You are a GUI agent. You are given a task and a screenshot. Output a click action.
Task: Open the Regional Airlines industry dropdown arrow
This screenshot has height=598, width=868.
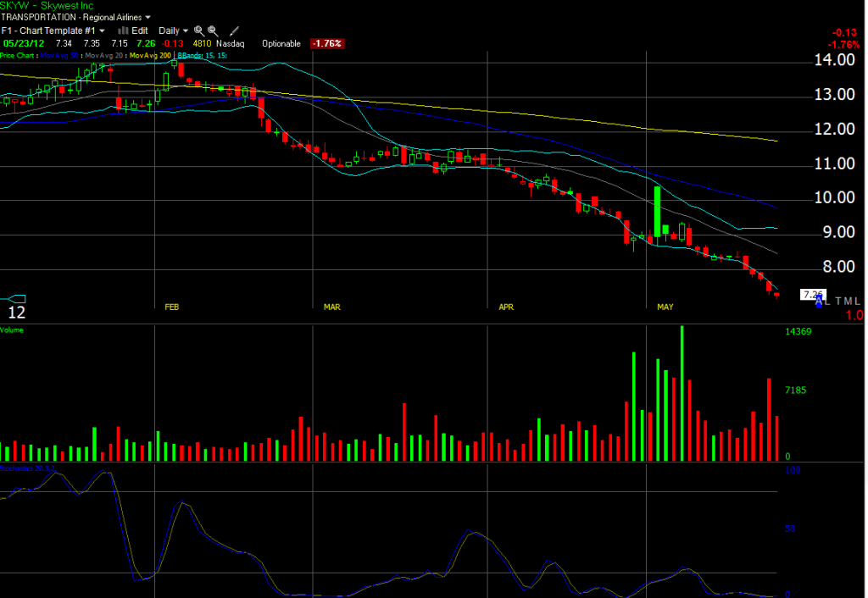(x=147, y=18)
